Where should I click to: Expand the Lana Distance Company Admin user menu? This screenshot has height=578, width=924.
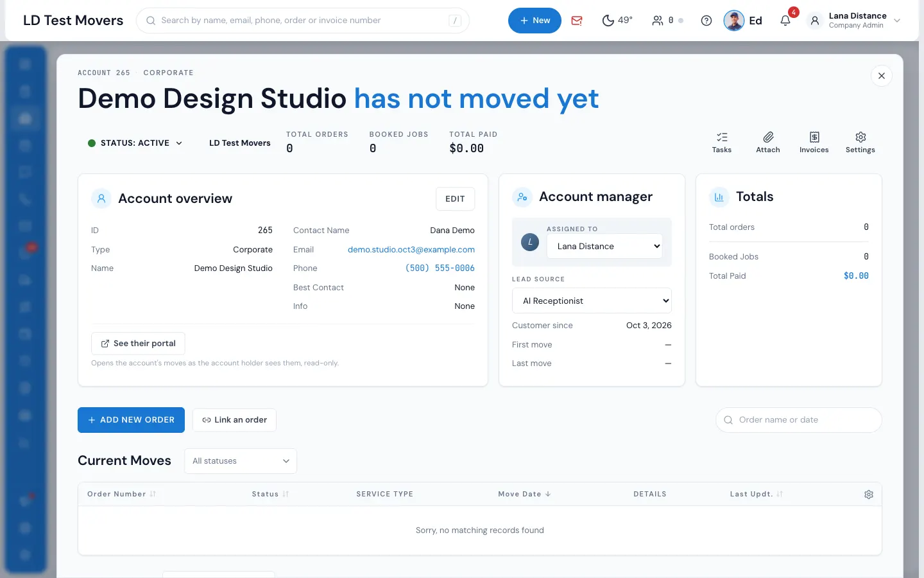click(x=855, y=21)
